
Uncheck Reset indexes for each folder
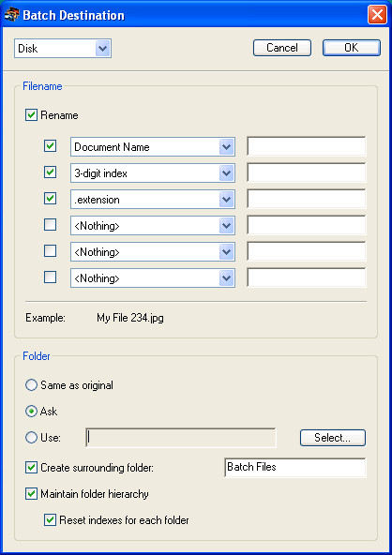tap(50, 520)
